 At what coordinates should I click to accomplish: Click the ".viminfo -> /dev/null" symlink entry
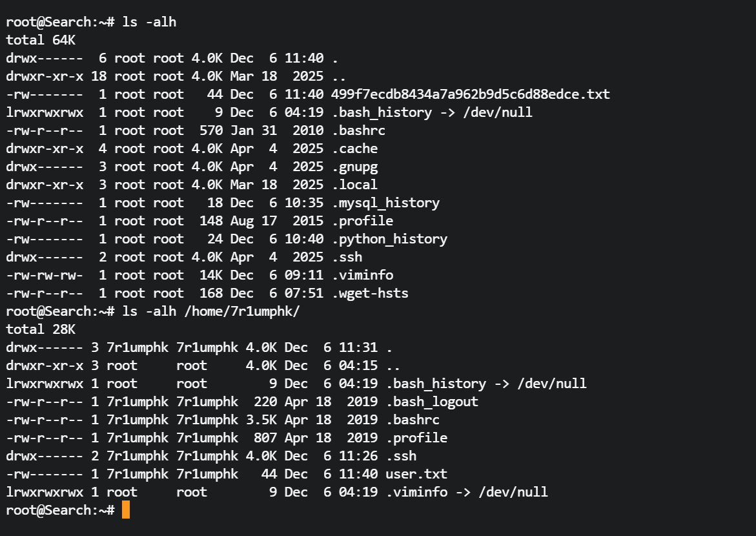point(467,492)
